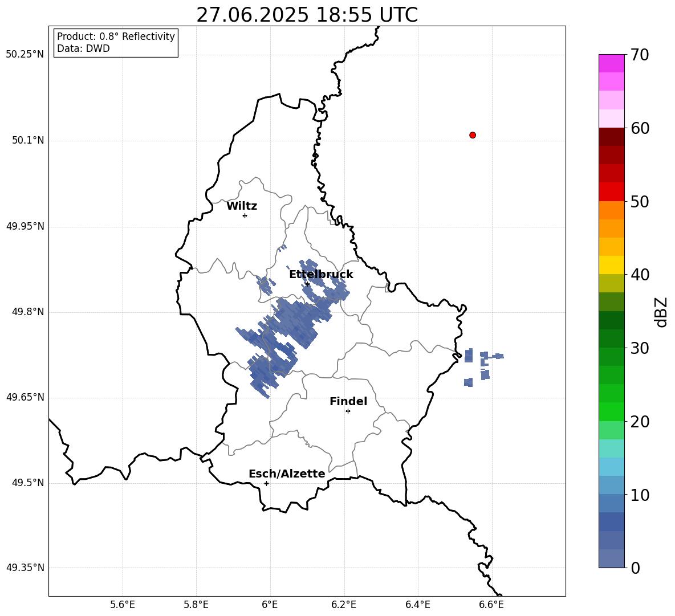The height and width of the screenshot is (616, 675).
Task: Click the colorbar tick label 20
Action: click(x=640, y=421)
